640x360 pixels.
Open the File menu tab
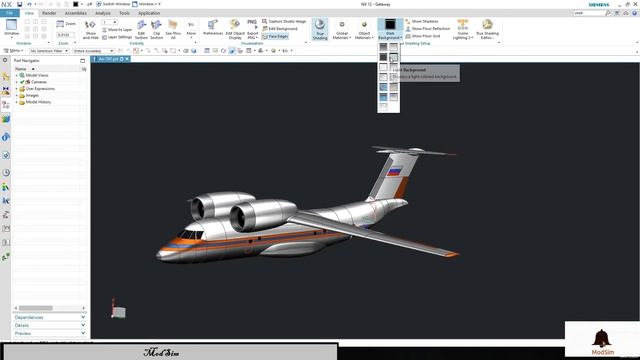9,13
